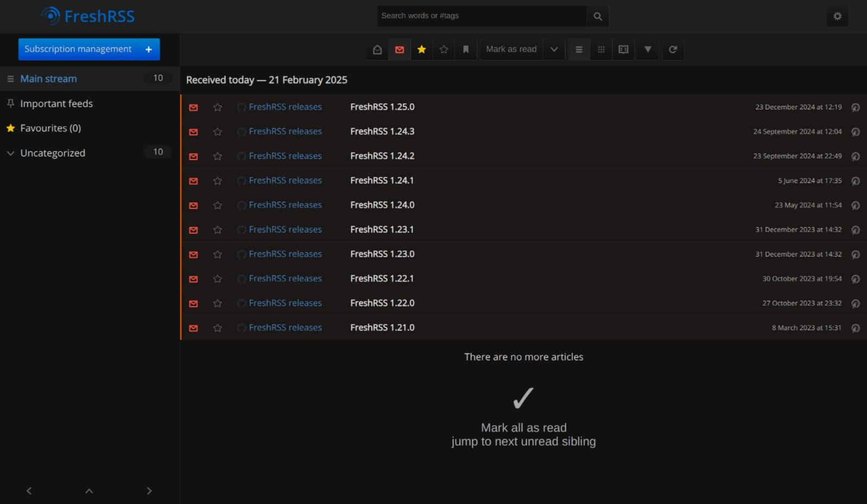Collapse the Uncategorized category
The width and height of the screenshot is (867, 504).
pyautogui.click(x=10, y=153)
